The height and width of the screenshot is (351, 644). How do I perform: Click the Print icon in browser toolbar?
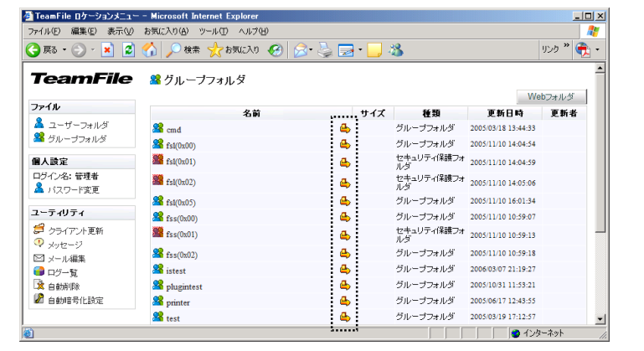[326, 49]
